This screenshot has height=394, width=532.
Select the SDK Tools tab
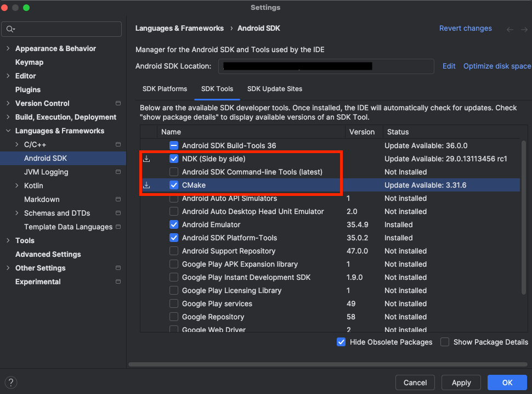[x=217, y=89]
